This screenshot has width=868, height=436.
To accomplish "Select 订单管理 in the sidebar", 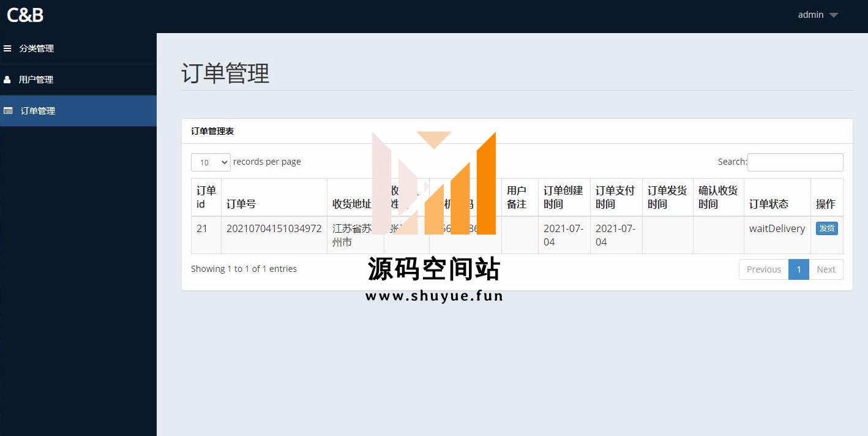I will (x=78, y=111).
